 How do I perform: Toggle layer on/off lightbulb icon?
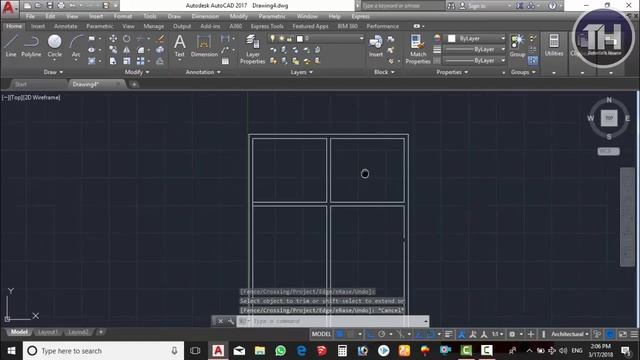coord(273,38)
